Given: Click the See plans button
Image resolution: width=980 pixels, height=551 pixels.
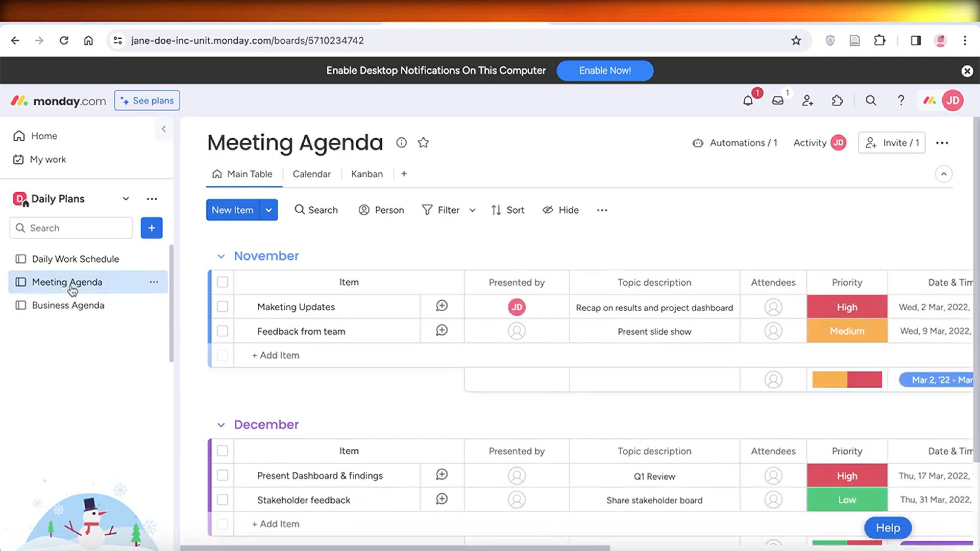Looking at the screenshot, I should coord(147,101).
